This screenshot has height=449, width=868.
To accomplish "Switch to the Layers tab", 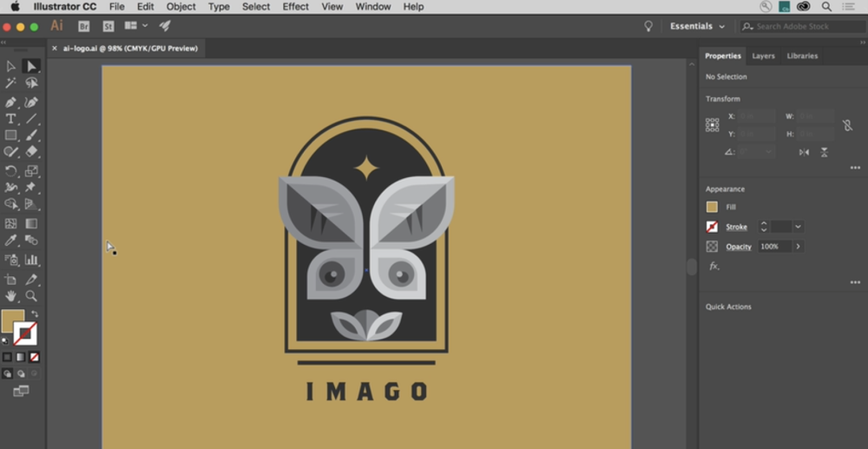I will coord(763,56).
